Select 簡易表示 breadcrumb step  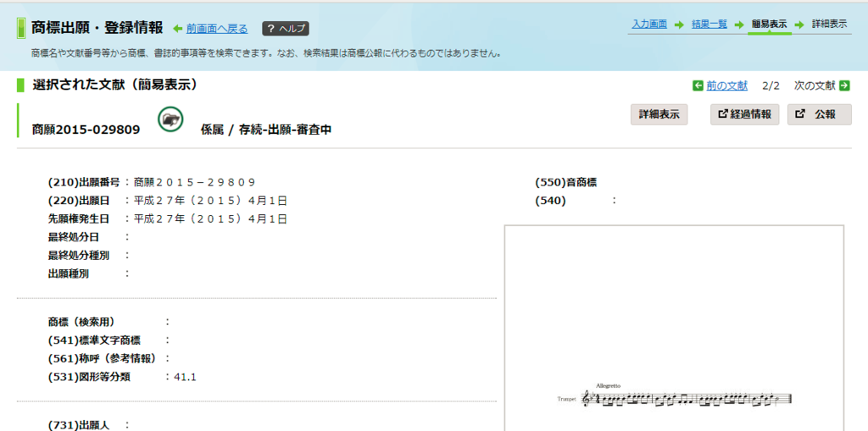(769, 25)
